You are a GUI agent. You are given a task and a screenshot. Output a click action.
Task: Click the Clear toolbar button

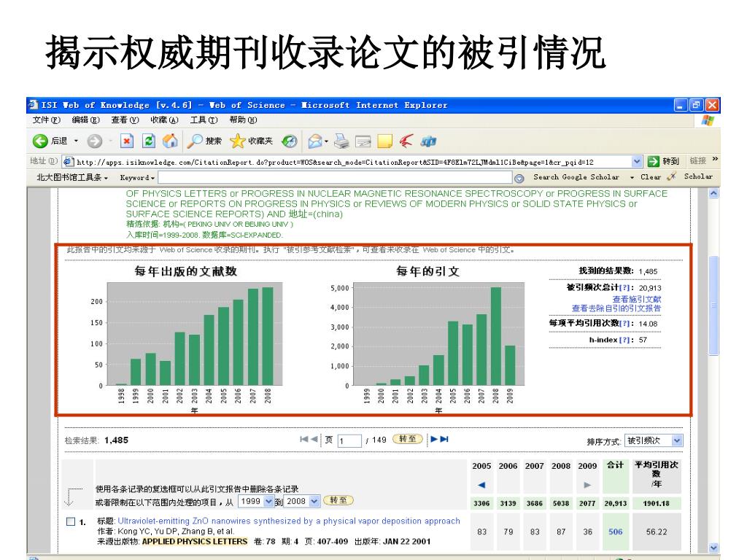coord(650,176)
